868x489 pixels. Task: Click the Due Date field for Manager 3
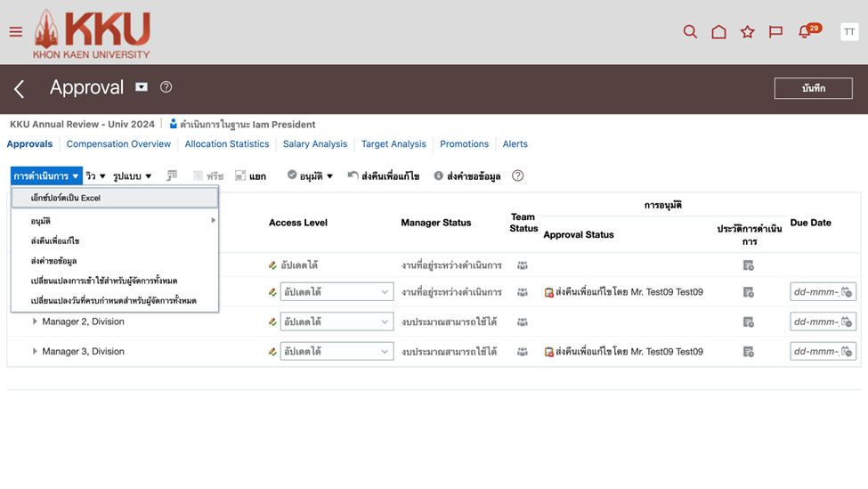point(815,352)
